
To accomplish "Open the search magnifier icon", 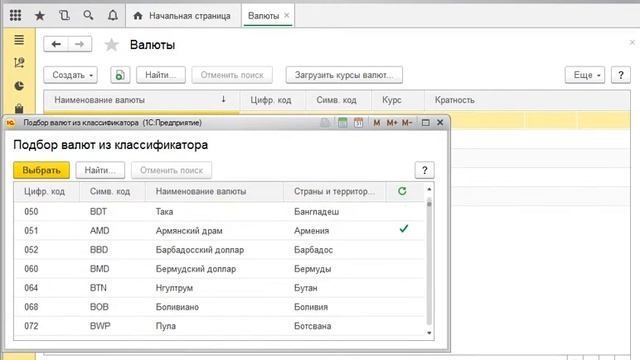I will pos(88,16).
